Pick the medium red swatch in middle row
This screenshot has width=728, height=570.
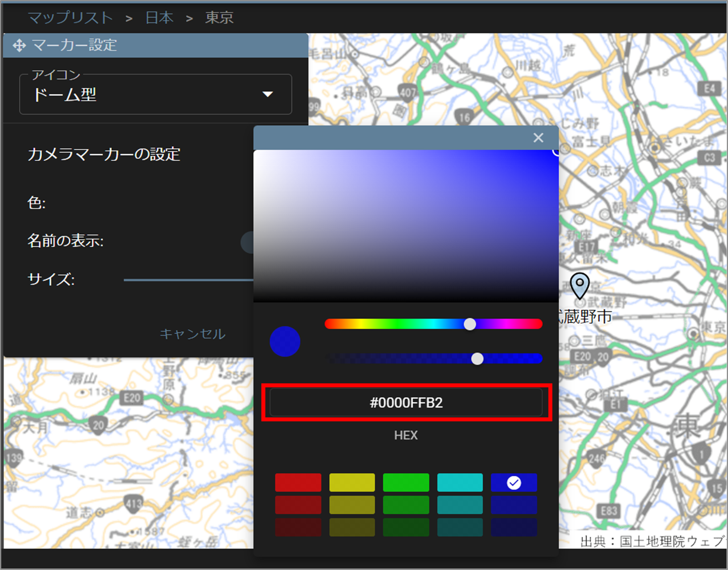(298, 505)
